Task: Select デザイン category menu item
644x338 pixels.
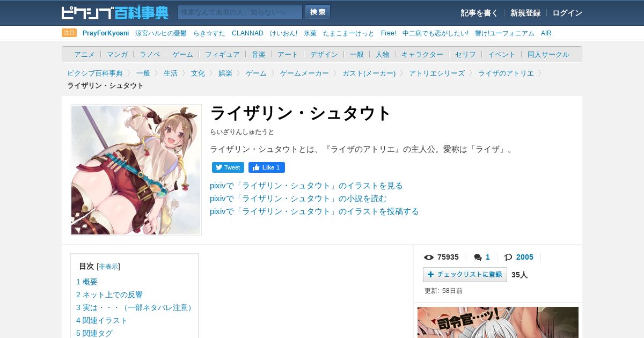Action: click(x=324, y=54)
